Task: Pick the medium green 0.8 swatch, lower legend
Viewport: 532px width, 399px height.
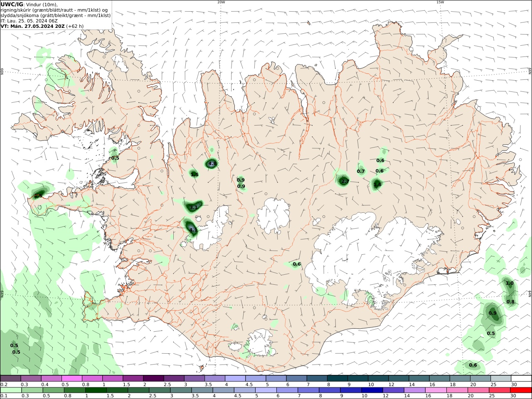Action: point(74,390)
